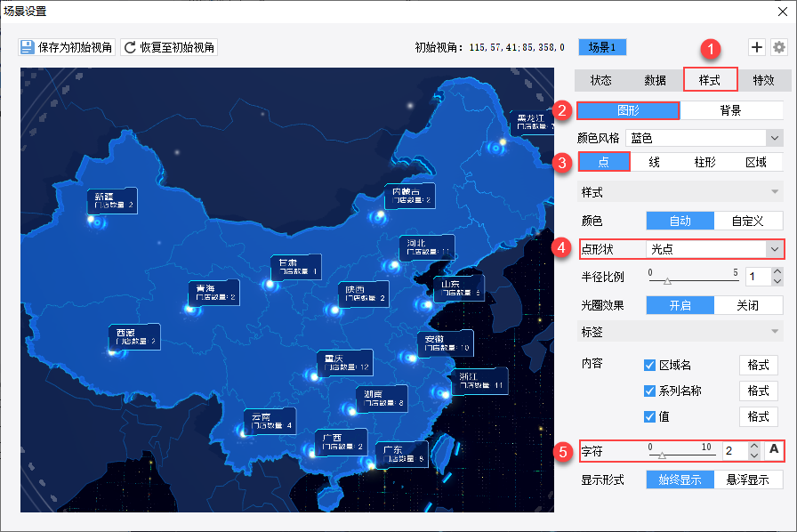Click the restore to initial view arrow icon

tap(130, 47)
